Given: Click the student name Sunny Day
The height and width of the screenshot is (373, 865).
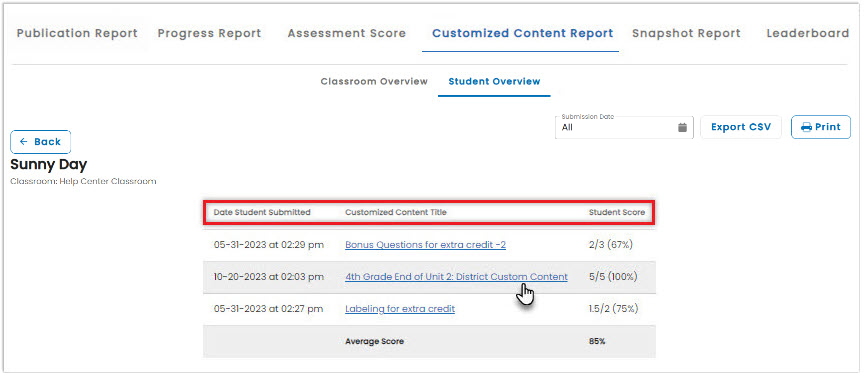Looking at the screenshot, I should point(49,164).
